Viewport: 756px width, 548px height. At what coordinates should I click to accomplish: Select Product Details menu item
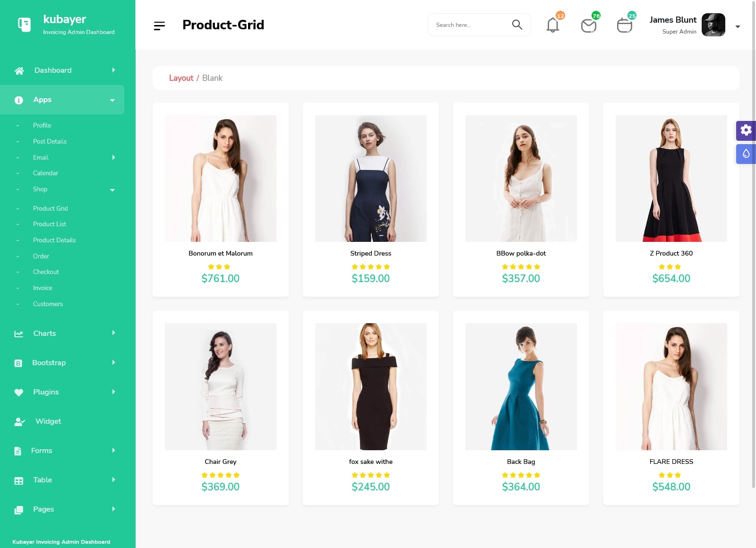coord(54,240)
